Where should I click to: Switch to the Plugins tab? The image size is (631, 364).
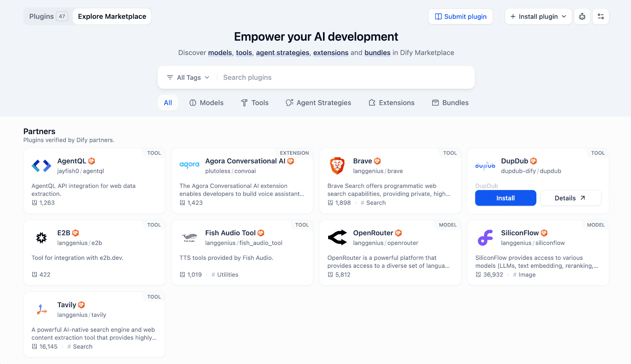point(48,17)
